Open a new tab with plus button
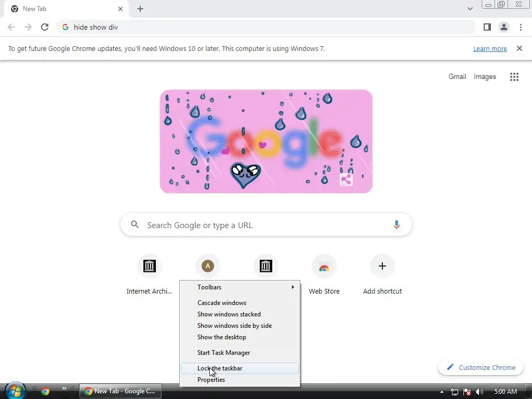Viewport: 532px width, 399px height. click(140, 9)
